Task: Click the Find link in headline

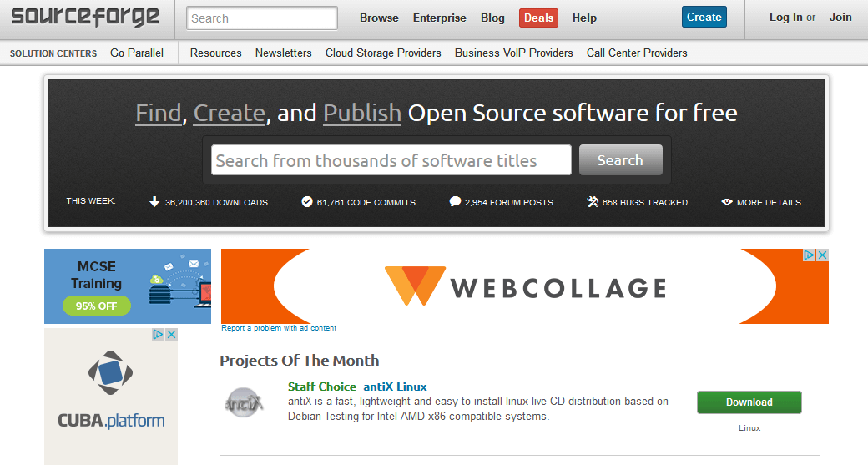Action: [159, 113]
